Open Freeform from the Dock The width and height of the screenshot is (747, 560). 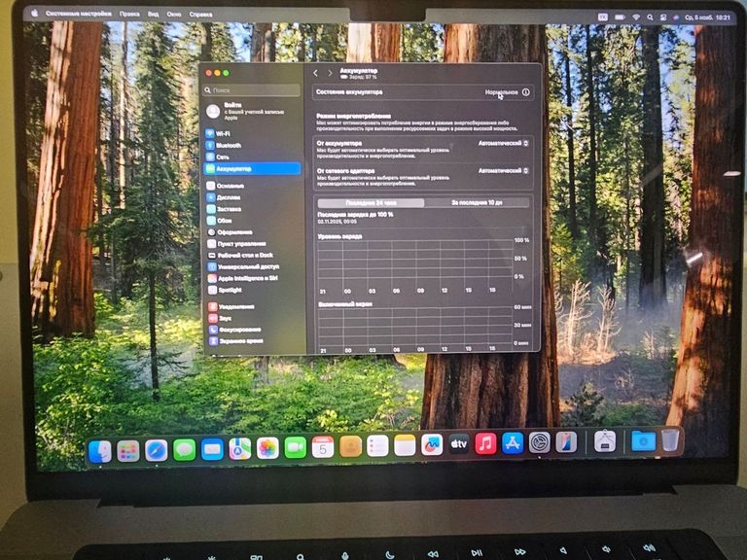pyautogui.click(x=432, y=445)
